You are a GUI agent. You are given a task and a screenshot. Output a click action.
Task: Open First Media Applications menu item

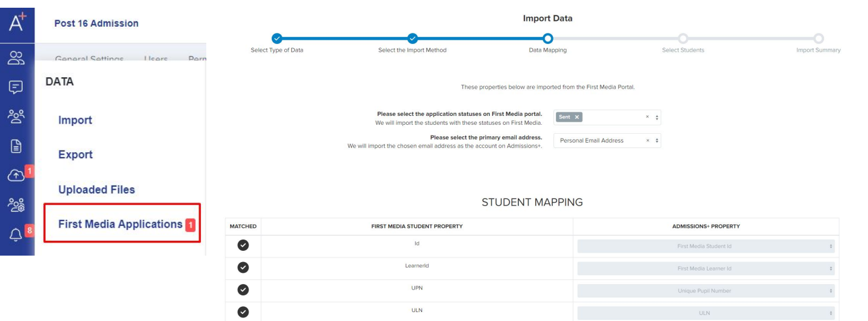tap(122, 224)
